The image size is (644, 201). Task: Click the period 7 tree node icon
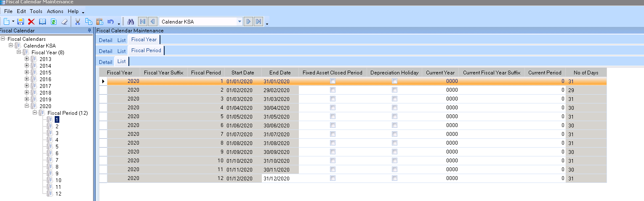tap(50, 160)
